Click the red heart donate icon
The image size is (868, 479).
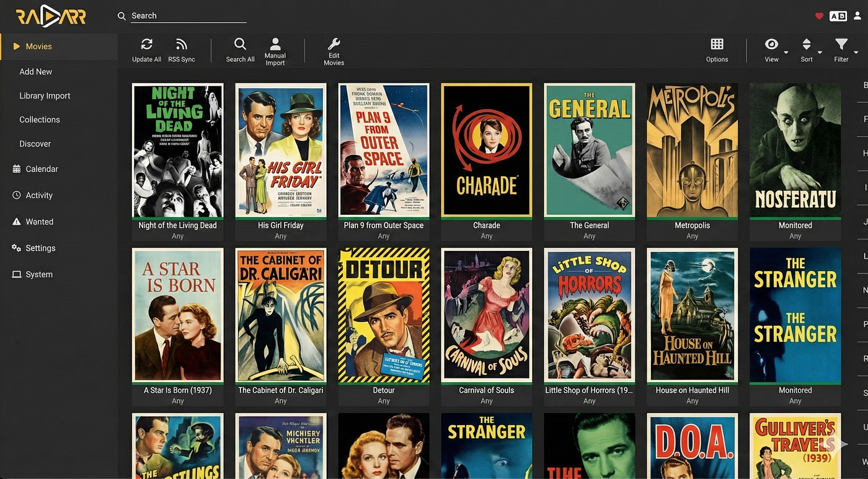click(x=819, y=16)
